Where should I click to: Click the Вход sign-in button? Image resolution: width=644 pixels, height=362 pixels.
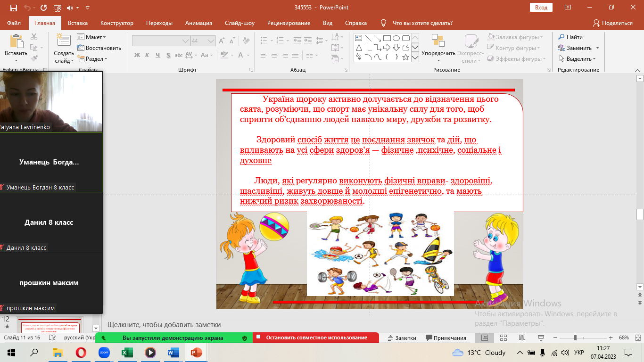pos(541,8)
